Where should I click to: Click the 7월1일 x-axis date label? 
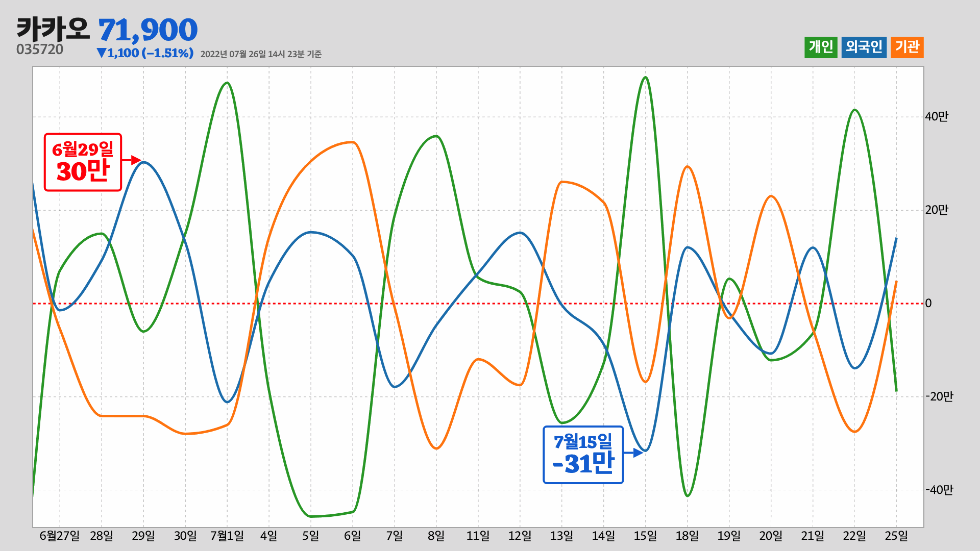tap(227, 536)
